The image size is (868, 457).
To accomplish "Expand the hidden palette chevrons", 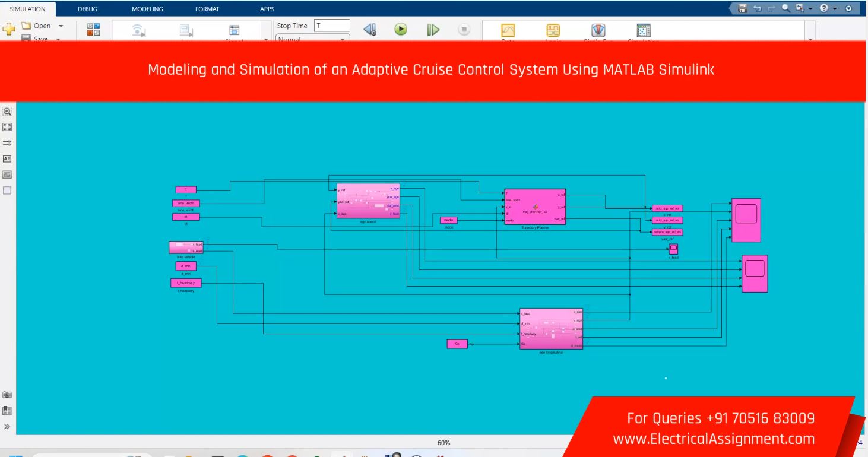I will pos(8,426).
